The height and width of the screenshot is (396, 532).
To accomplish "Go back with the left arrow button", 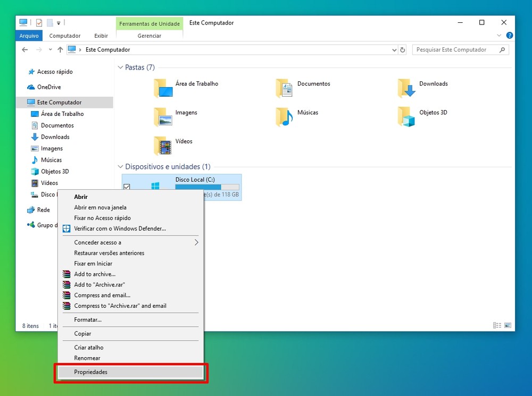I will pyautogui.click(x=25, y=49).
